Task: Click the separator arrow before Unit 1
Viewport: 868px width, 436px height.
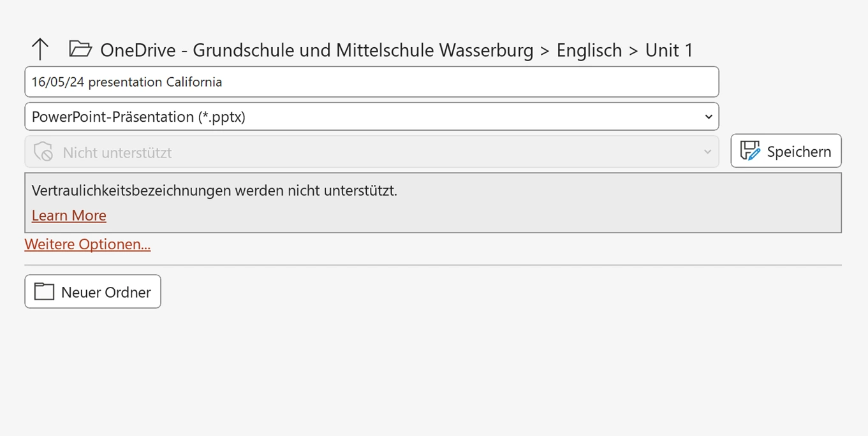Action: (x=633, y=50)
